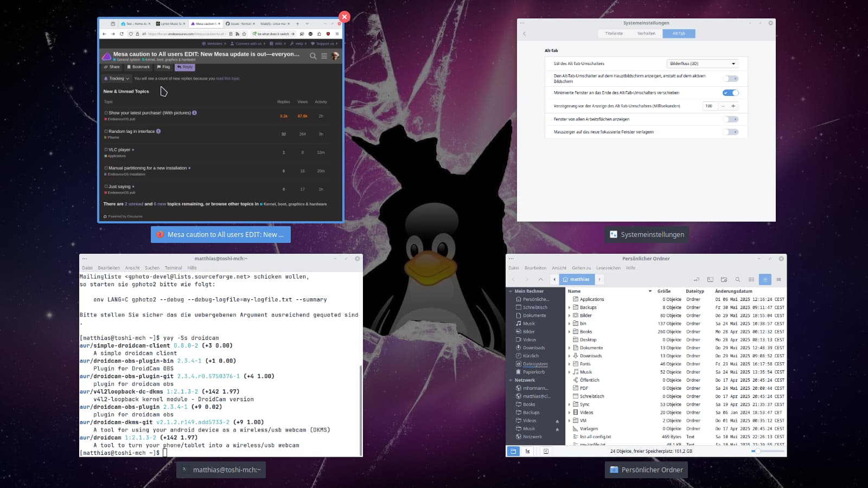Click the forum search icon in Mesa thread header

(313, 56)
